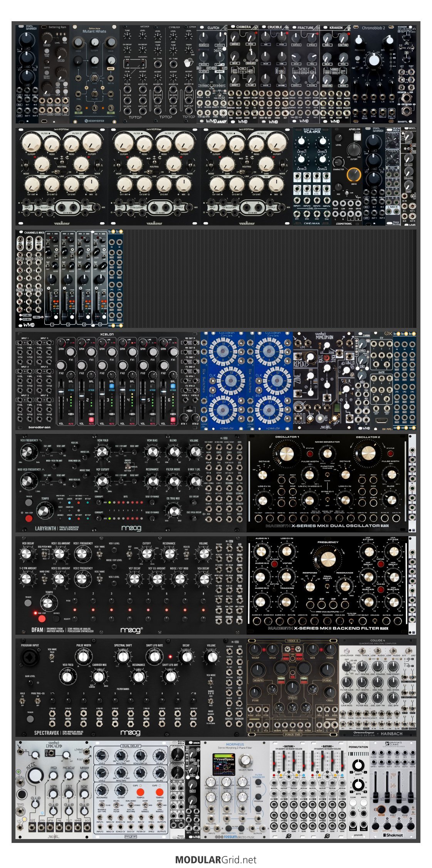Image resolution: width=432 pixels, height=868 pixels.
Task: Click the moog logo on the DFAM panel
Action: [131, 630]
